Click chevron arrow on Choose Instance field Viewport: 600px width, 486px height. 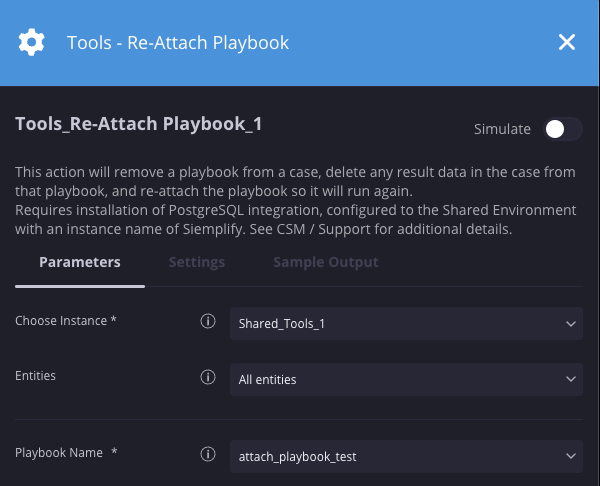tap(570, 323)
